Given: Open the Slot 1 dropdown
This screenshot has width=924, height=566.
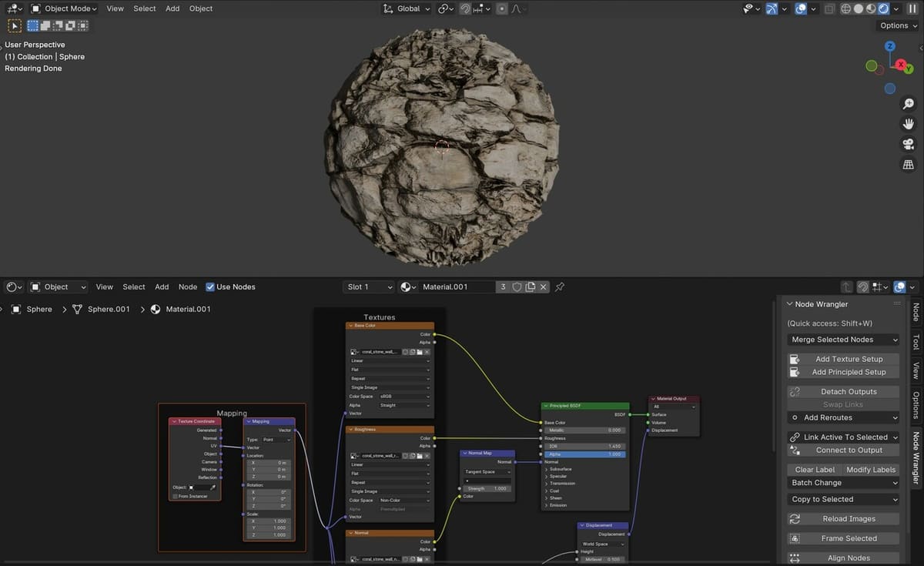Looking at the screenshot, I should point(369,287).
